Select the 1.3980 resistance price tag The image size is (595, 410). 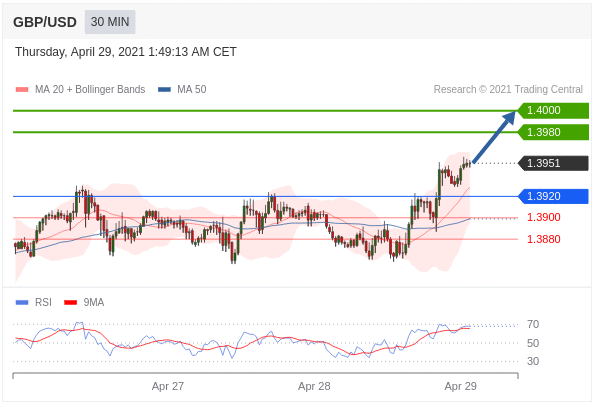pyautogui.click(x=553, y=132)
